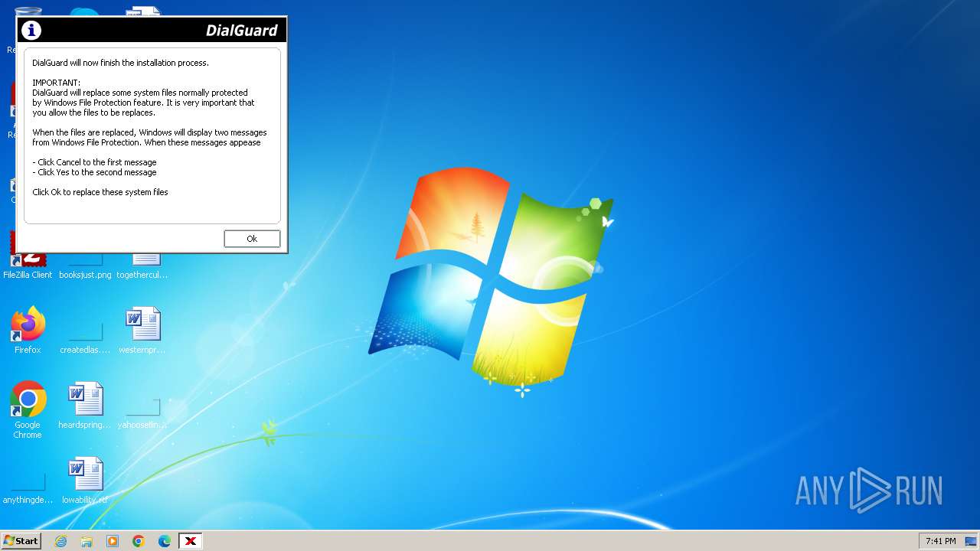This screenshot has height=551, width=980.
Task: Click the 'IMPORTANT:' text in the dialog
Action: click(56, 83)
